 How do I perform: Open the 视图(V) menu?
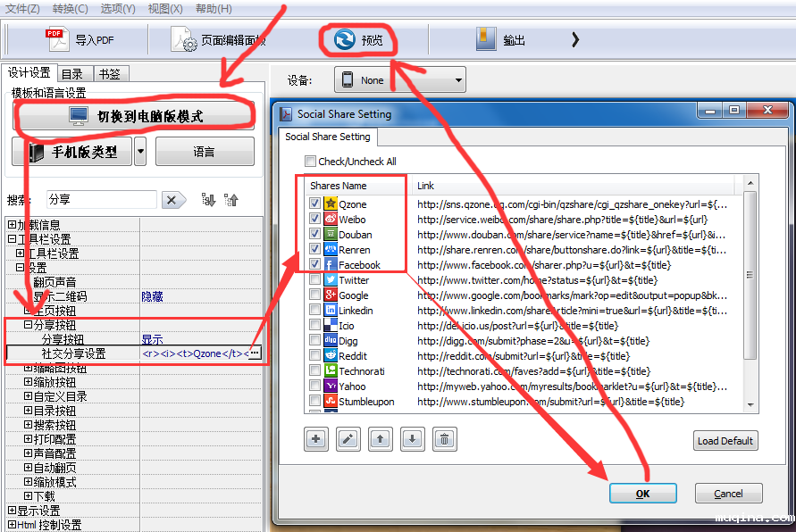(x=165, y=8)
